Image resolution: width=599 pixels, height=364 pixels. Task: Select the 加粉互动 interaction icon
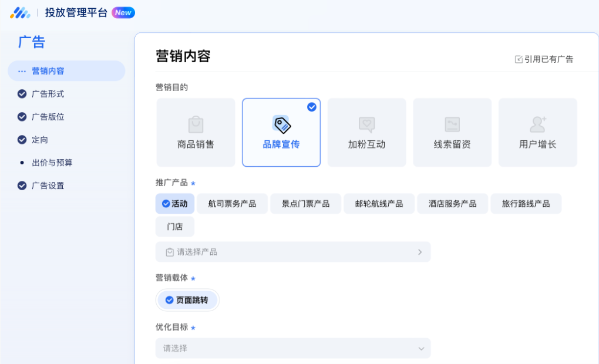point(366,123)
